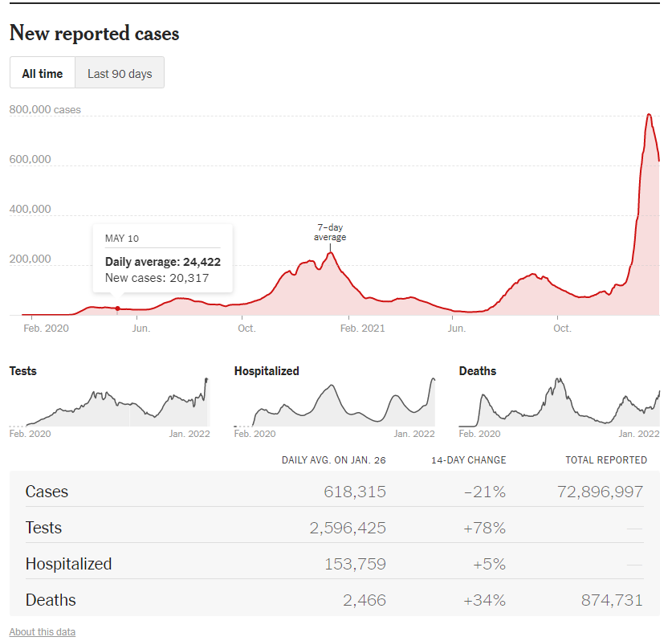Open the About this data link
This screenshot has width=672, height=641.
(43, 632)
